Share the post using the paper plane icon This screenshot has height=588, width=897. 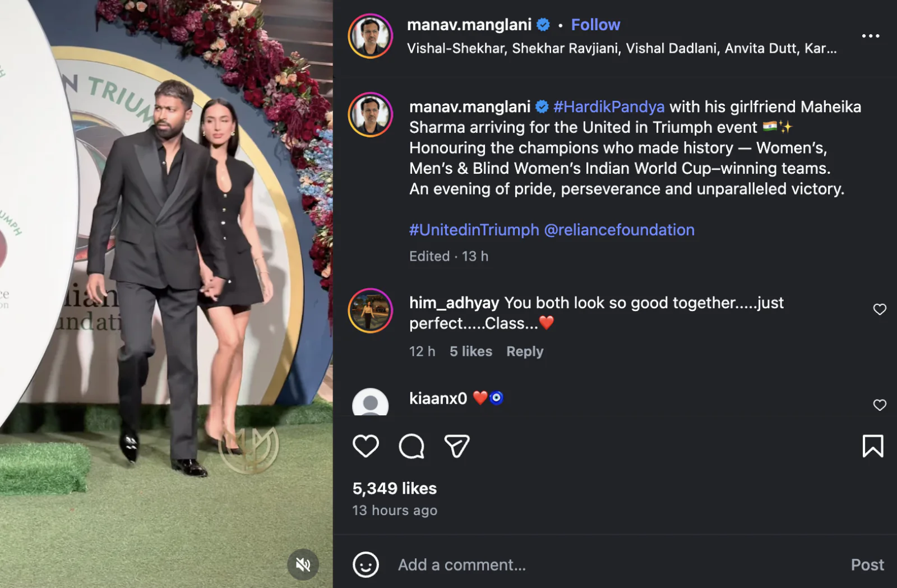tap(457, 446)
